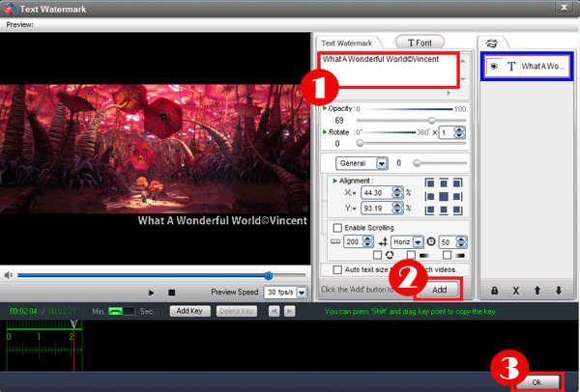Adjust the scroll time 50 stepper

coord(461,242)
